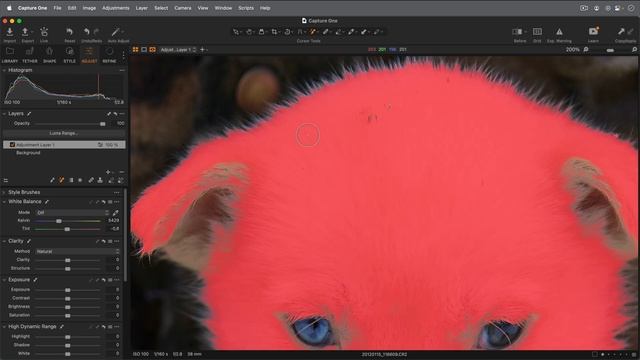The height and width of the screenshot is (360, 640).
Task: Click the Auto Adjust wand icon
Action: [116, 32]
